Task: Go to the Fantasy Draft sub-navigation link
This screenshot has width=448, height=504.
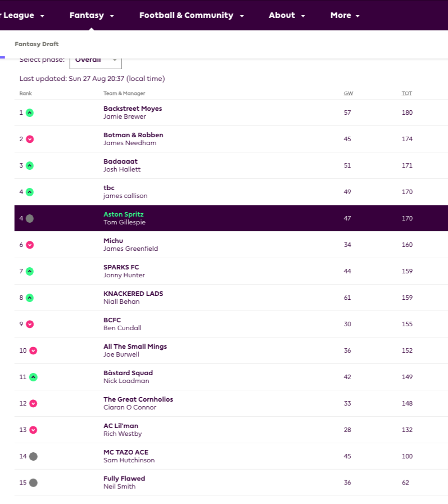Action: [x=37, y=44]
